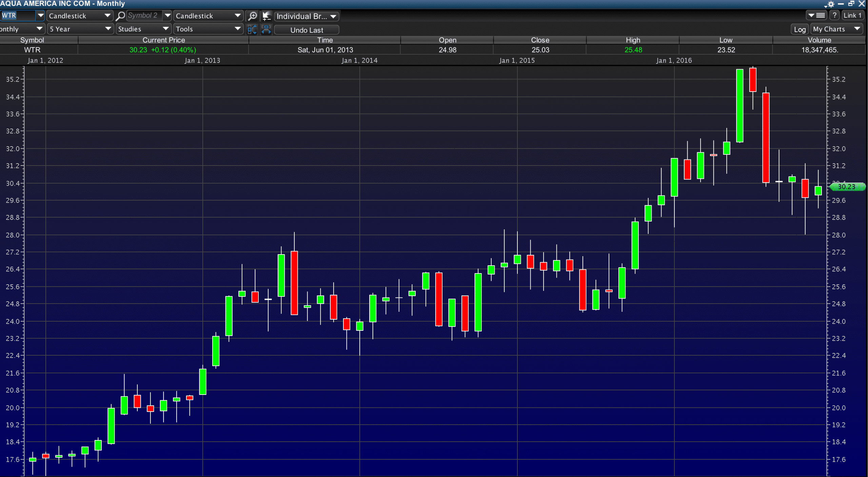Close the Aqua America chart window
This screenshot has height=477, width=868.
pyautogui.click(x=862, y=4)
